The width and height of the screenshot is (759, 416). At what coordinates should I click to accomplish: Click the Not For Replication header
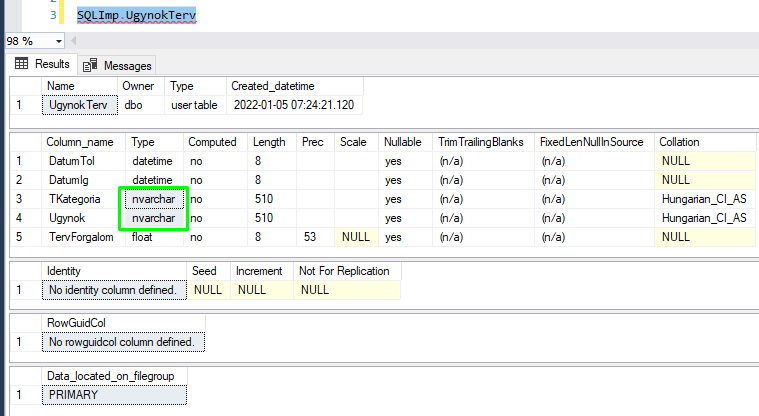pyautogui.click(x=347, y=271)
